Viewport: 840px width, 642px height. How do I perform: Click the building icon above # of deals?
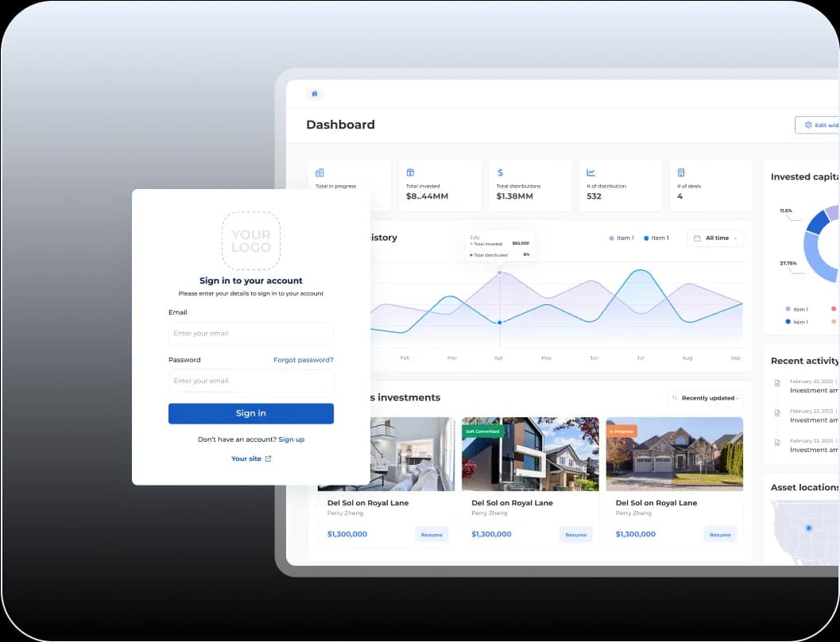[x=681, y=172]
